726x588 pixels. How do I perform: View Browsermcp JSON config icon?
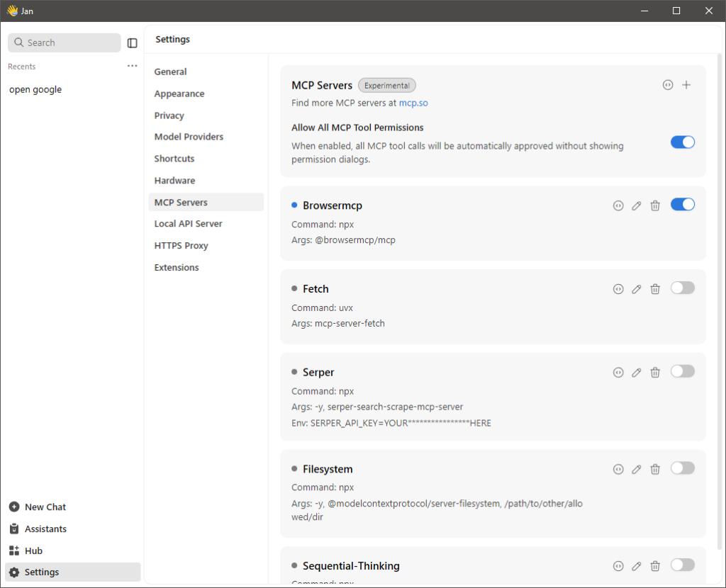(618, 206)
